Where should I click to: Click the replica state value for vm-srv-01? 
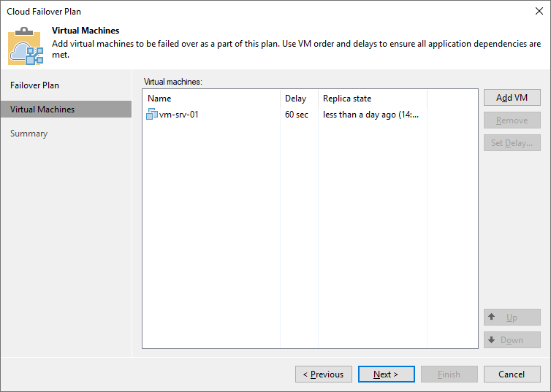[x=371, y=115]
